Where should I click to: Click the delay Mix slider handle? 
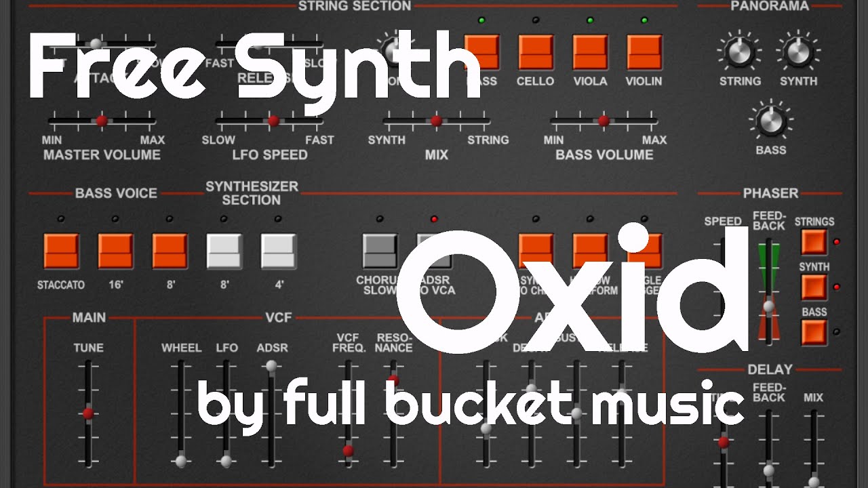(x=813, y=483)
